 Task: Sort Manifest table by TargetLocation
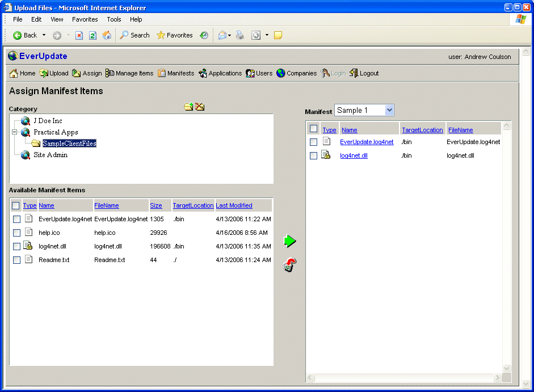click(x=422, y=130)
